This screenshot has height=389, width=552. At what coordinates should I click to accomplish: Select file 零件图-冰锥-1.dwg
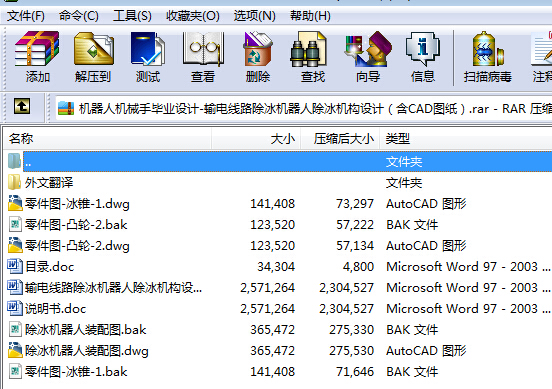click(x=77, y=204)
